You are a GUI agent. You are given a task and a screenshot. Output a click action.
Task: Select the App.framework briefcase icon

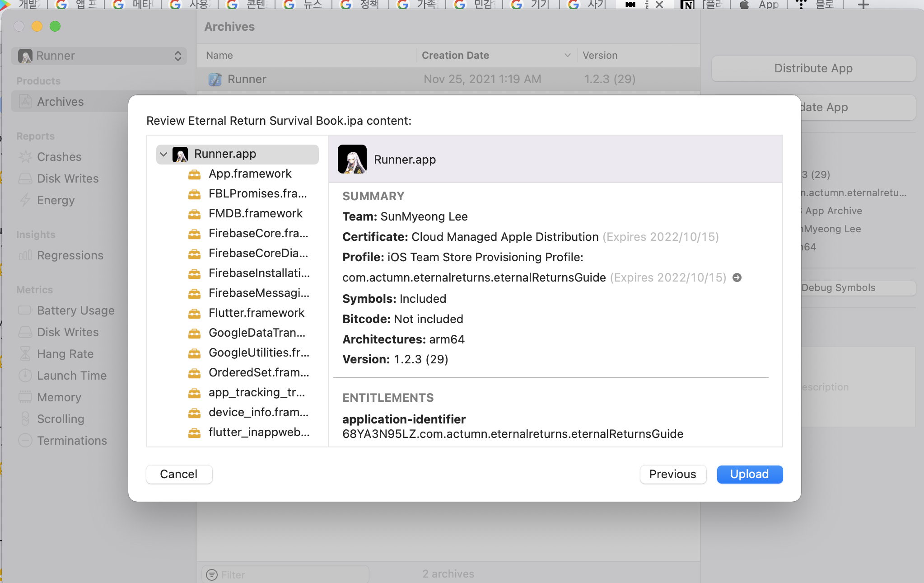tap(194, 174)
